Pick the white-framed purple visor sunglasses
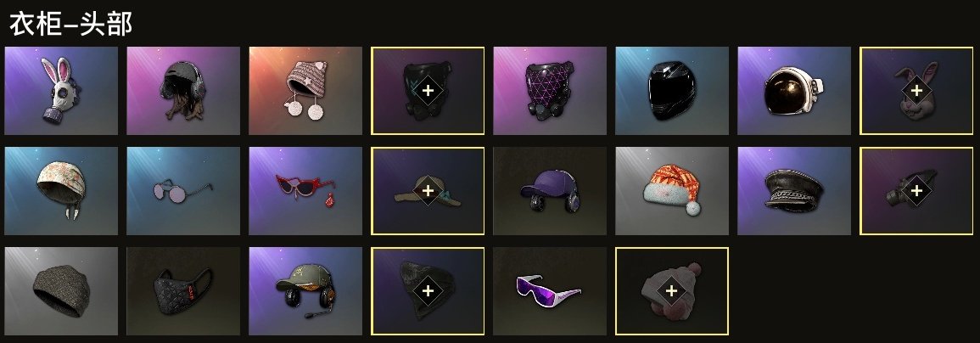 tap(549, 291)
